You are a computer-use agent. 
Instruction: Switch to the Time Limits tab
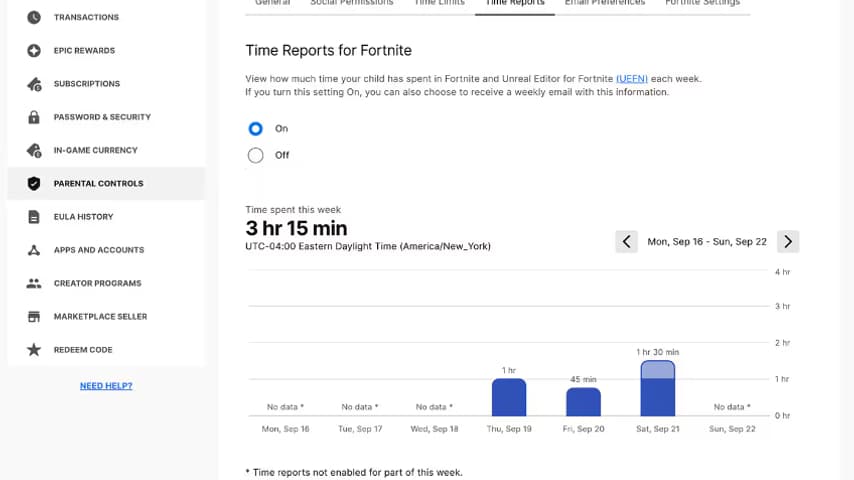(440, 3)
